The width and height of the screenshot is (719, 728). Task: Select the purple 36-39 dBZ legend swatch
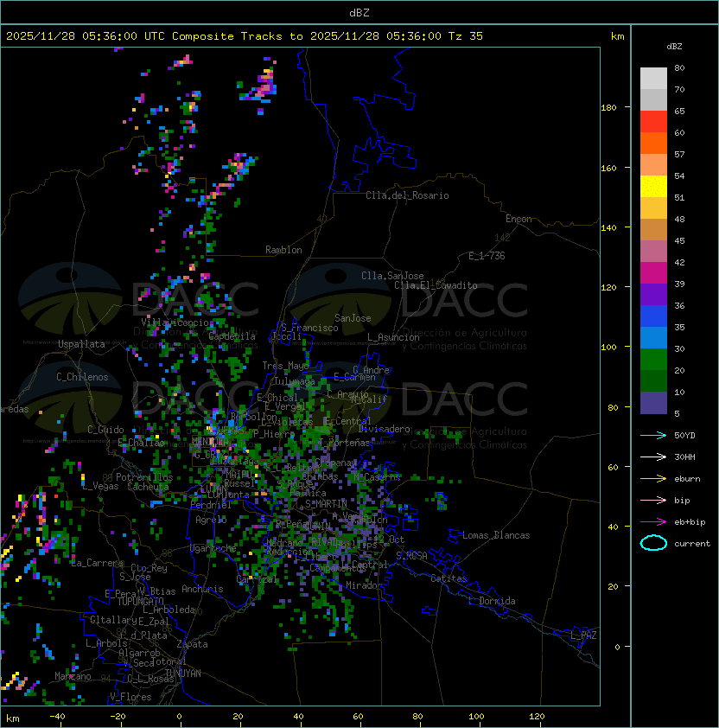(653, 294)
